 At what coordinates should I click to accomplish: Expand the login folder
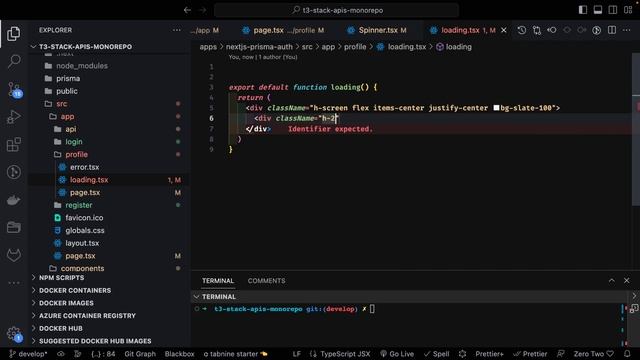click(74, 142)
